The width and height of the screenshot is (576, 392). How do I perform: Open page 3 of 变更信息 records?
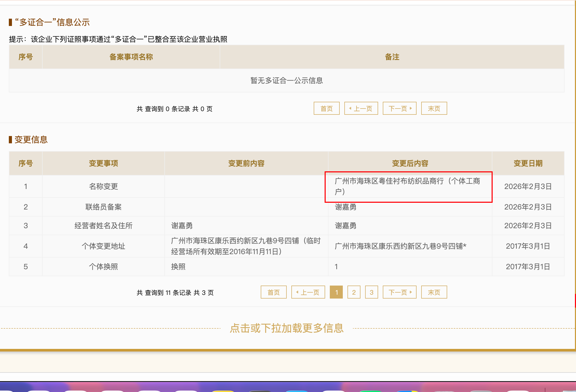click(371, 292)
